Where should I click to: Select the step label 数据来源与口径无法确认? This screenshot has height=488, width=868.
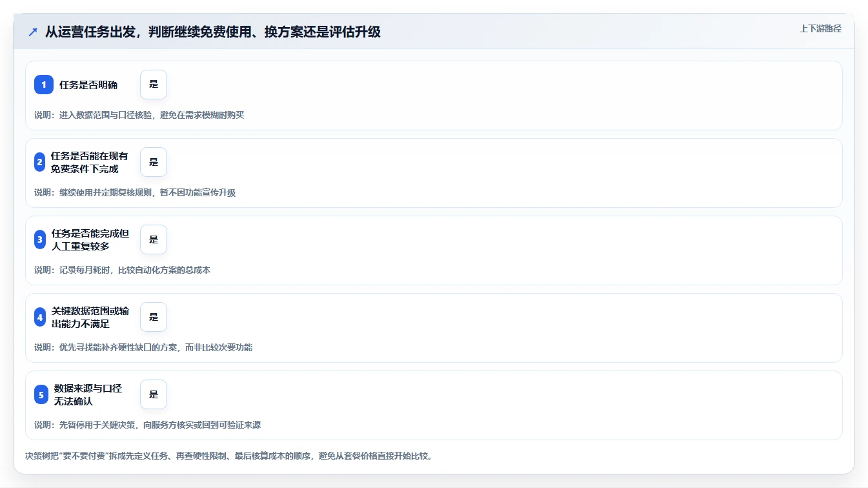88,394
